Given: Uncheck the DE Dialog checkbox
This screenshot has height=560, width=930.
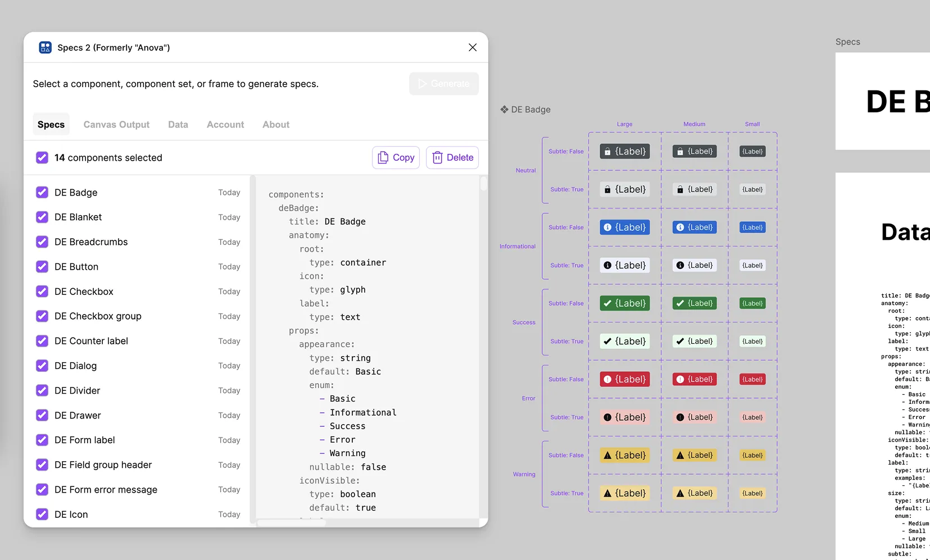Looking at the screenshot, I should (x=42, y=366).
